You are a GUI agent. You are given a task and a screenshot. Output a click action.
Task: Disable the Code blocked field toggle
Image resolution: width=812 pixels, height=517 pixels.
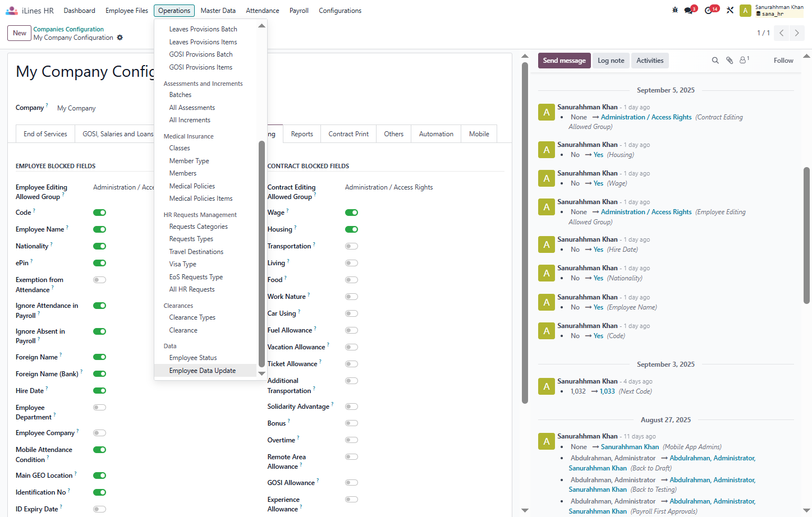click(x=99, y=213)
